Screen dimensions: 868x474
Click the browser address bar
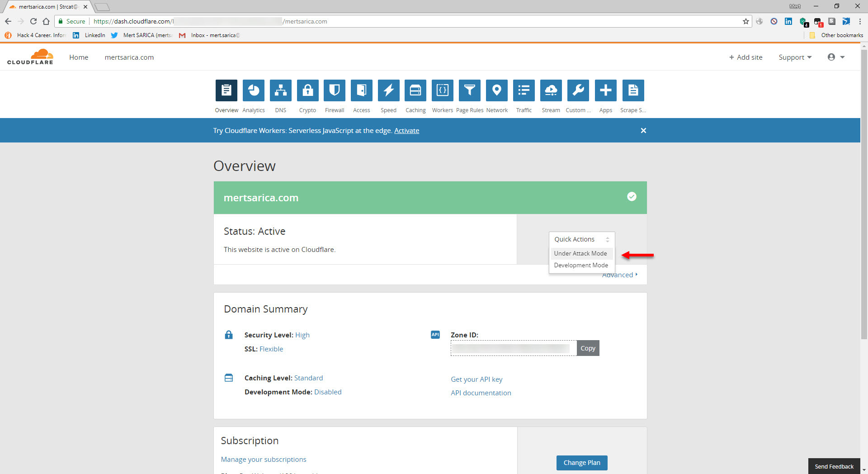pos(402,21)
